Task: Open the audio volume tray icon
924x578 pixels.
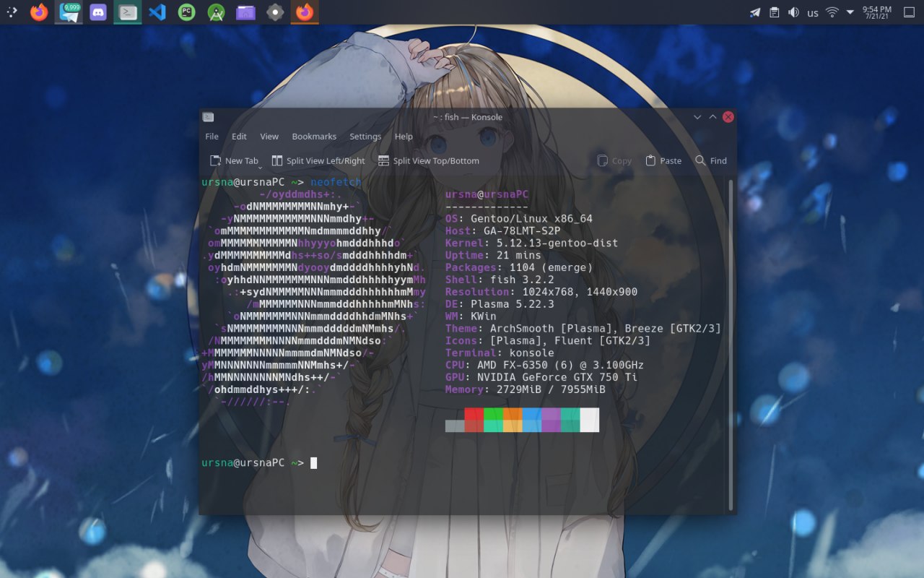Action: click(x=793, y=12)
